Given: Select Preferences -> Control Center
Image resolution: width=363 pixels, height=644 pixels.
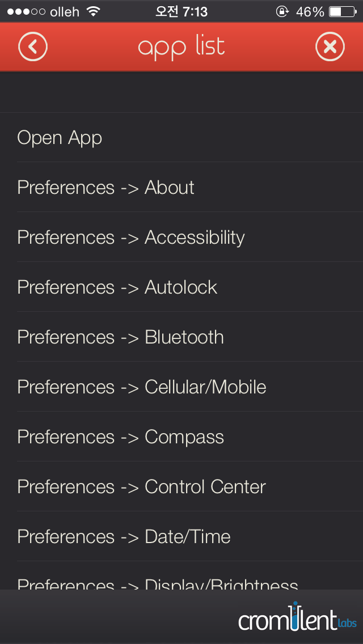Looking at the screenshot, I should (x=181, y=486).
